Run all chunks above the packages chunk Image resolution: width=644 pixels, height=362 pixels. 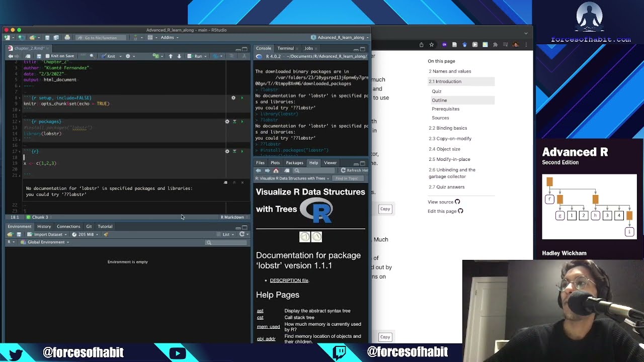(234, 121)
